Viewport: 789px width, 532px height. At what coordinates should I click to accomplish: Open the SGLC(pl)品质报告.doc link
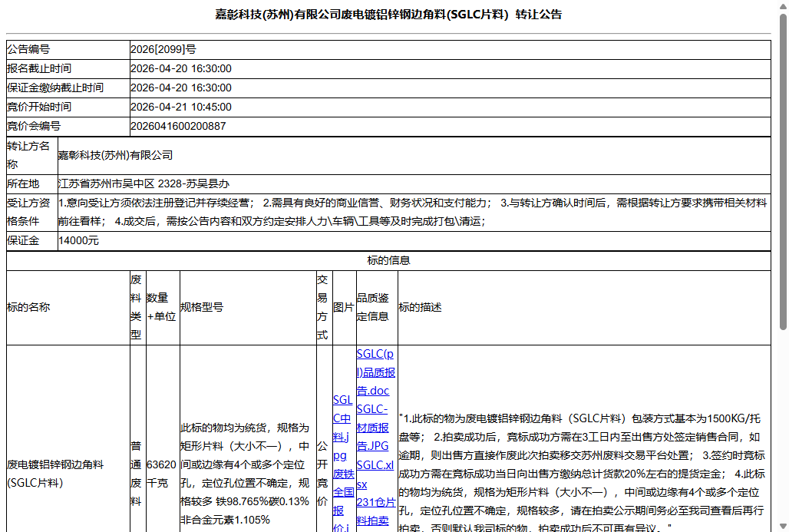(376, 372)
